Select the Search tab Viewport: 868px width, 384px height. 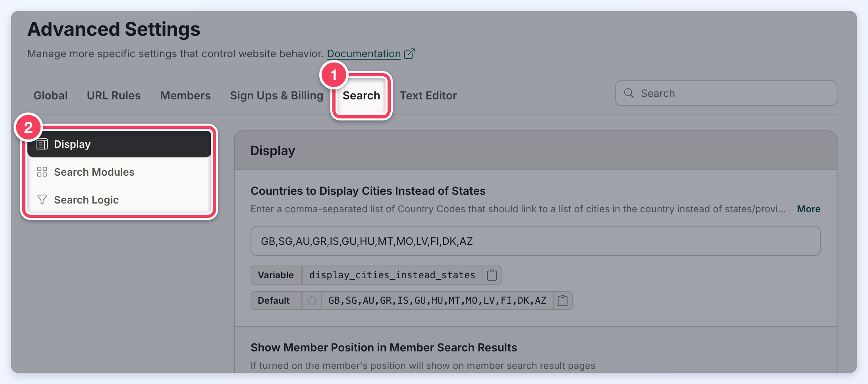(x=361, y=95)
